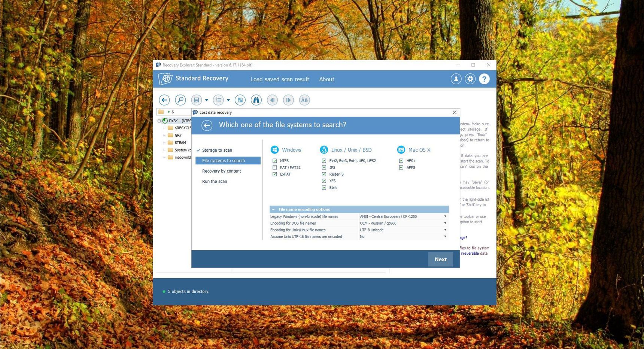The width and height of the screenshot is (644, 349).
Task: Minimize the Recovery Explorer window
Action: point(458,65)
